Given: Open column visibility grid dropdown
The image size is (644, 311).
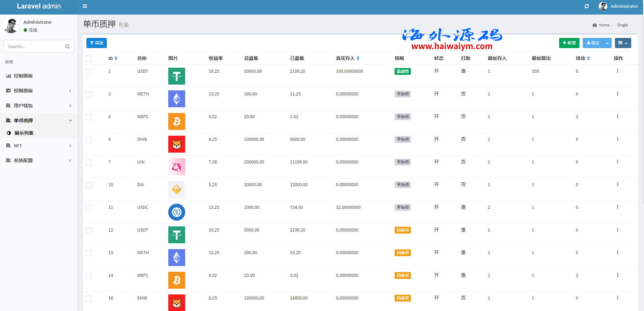Looking at the screenshot, I should click(x=622, y=43).
